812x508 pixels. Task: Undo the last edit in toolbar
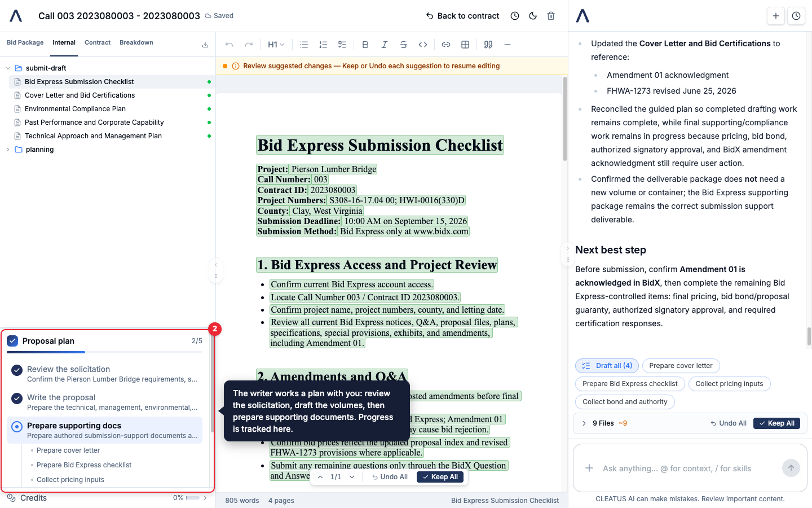[229, 45]
